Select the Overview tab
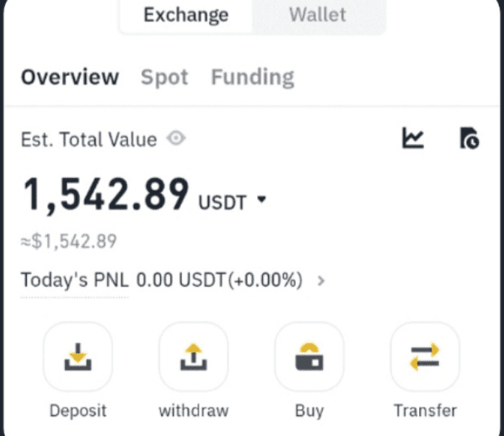Viewport: 504px width, 436px height. tap(70, 77)
